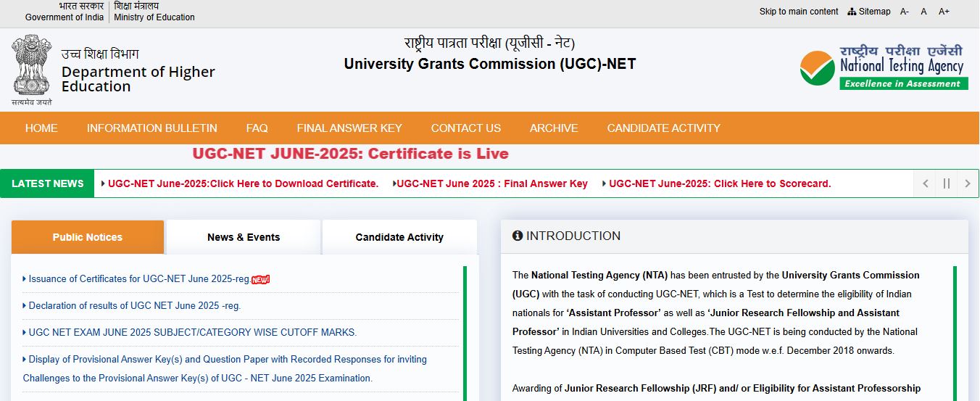Open the Information Bulletin menu
The width and height of the screenshot is (980, 401).
(x=151, y=128)
